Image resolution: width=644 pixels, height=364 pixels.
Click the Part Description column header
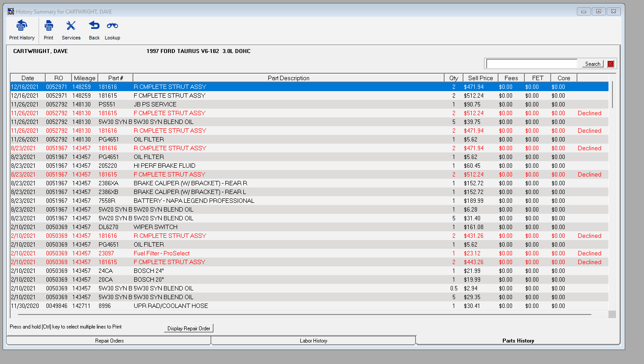[288, 78]
